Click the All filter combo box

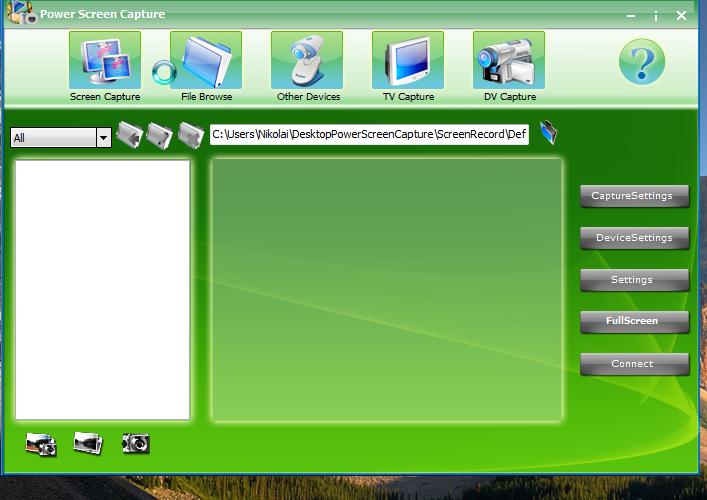(61, 138)
